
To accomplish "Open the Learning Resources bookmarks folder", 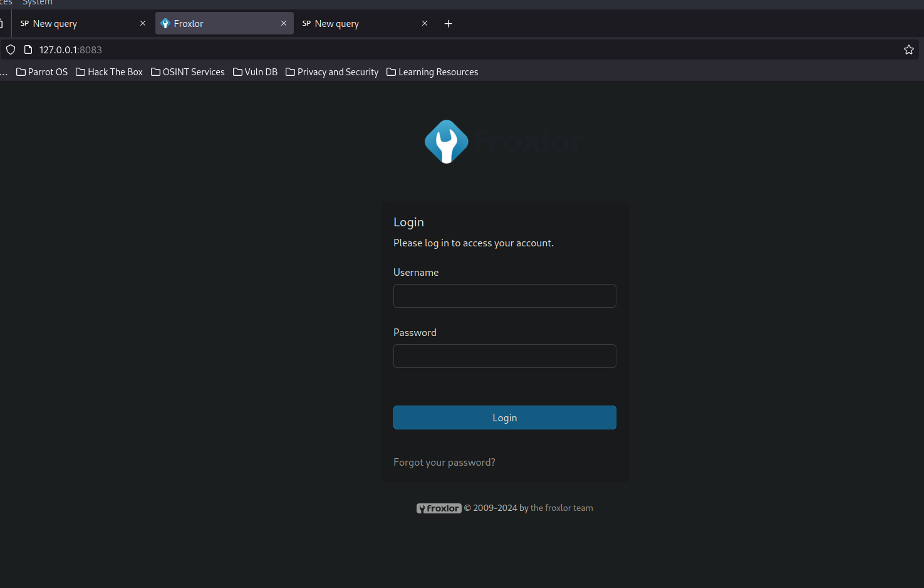I will [x=432, y=72].
